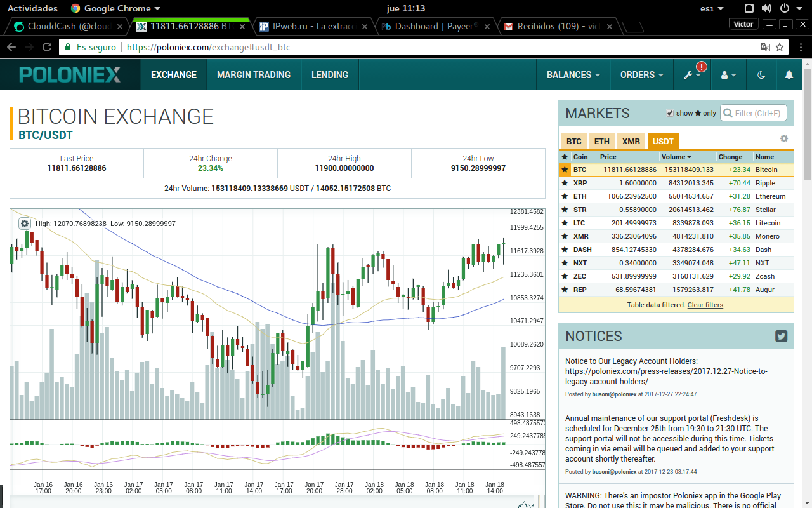This screenshot has width=812, height=508.
Task: Open the system power menu icon
Action: 784,8
